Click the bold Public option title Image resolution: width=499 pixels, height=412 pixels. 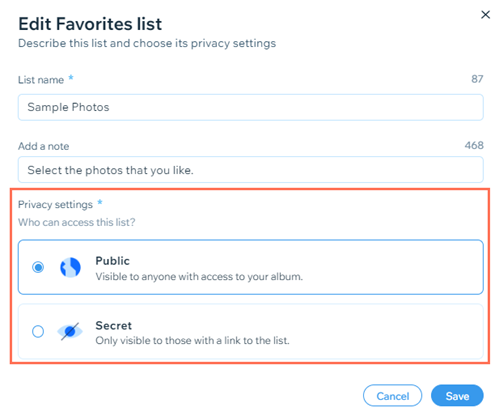point(112,261)
